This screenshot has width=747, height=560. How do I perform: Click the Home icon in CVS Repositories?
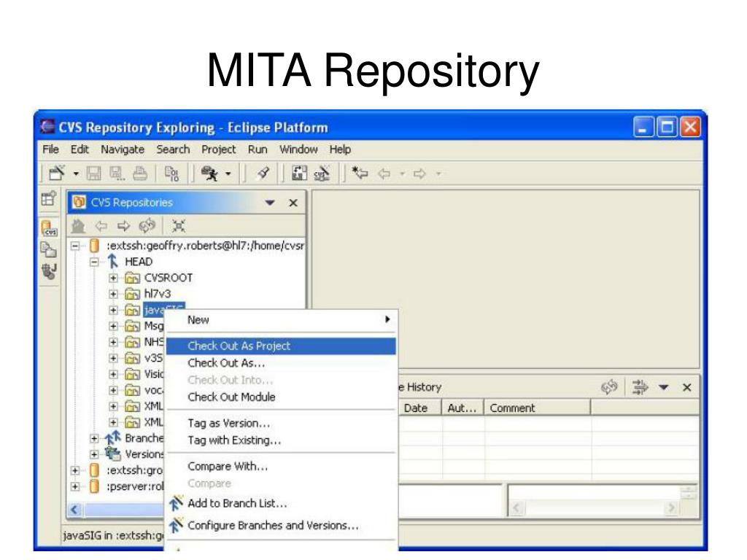tap(77, 226)
